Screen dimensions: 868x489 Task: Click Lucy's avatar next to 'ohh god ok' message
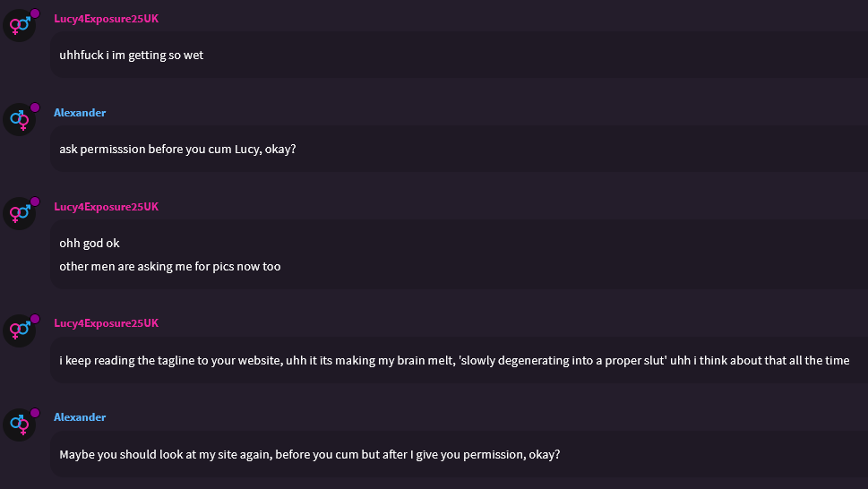click(19, 213)
